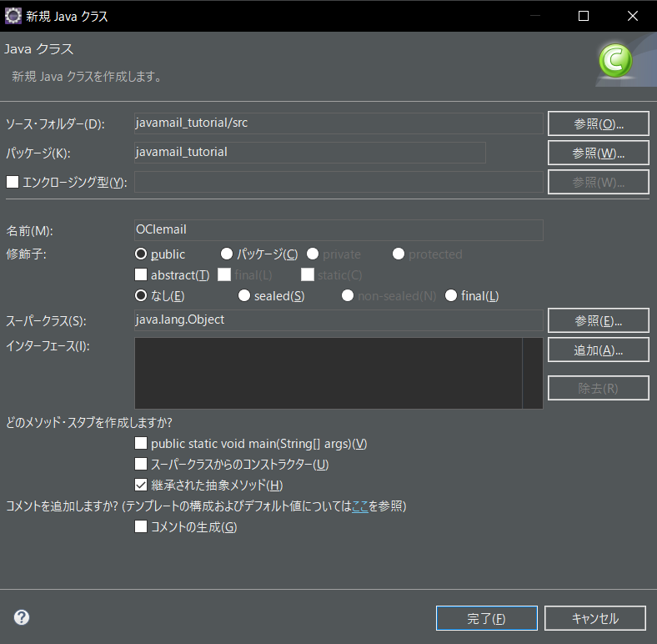Browse superclass using 参照(E) button
This screenshot has width=657, height=644.
click(598, 320)
